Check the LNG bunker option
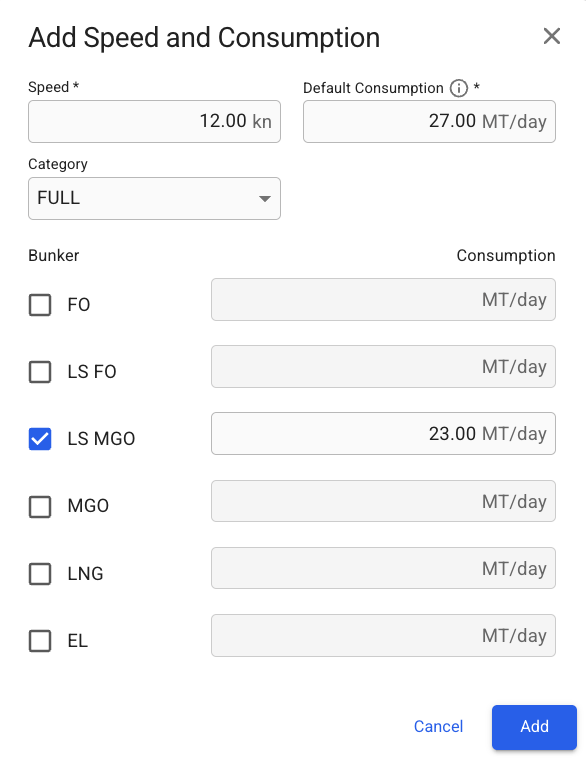The height and width of the screenshot is (758, 586). point(40,574)
